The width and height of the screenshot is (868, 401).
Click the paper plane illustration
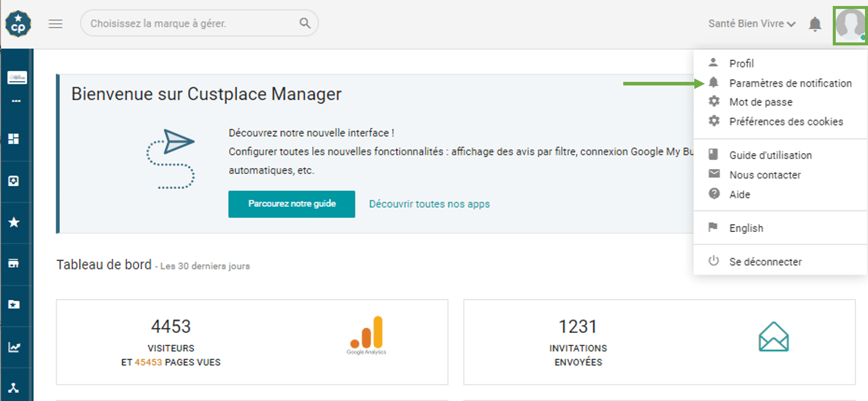171,159
